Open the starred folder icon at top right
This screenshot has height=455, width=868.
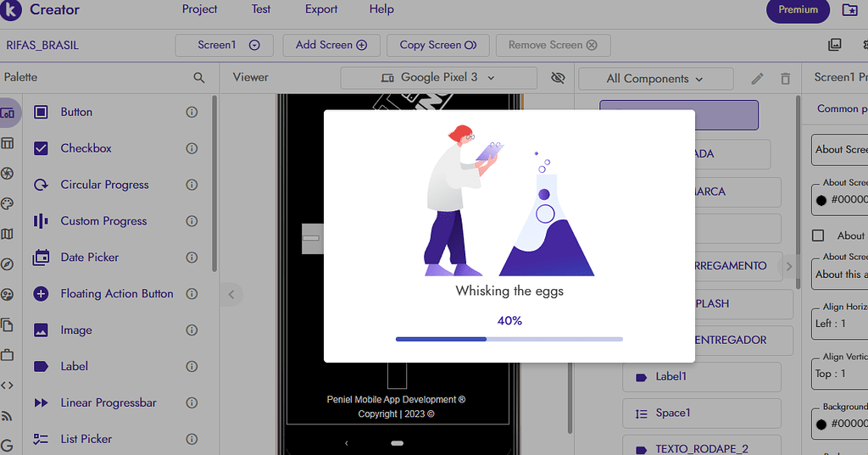coord(849,10)
